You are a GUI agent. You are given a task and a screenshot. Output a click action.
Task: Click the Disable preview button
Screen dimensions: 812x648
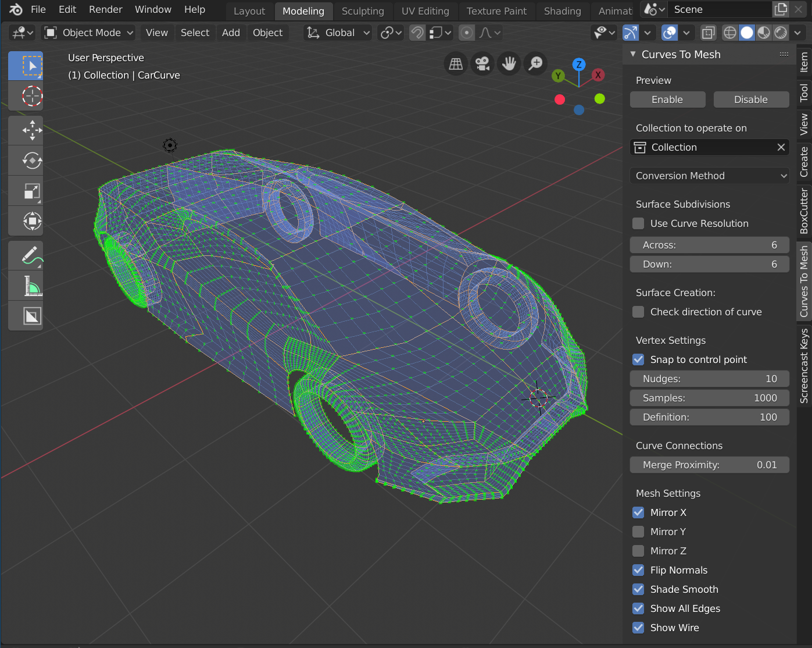pos(751,99)
